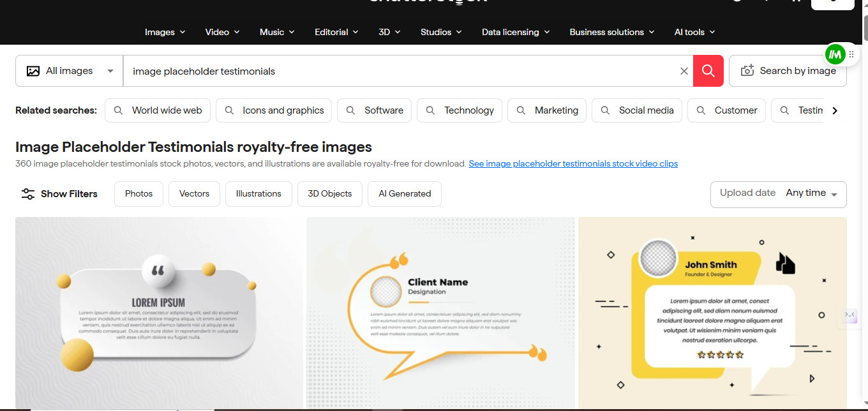Select the Social media related search
The height and width of the screenshot is (411, 868).
click(637, 110)
